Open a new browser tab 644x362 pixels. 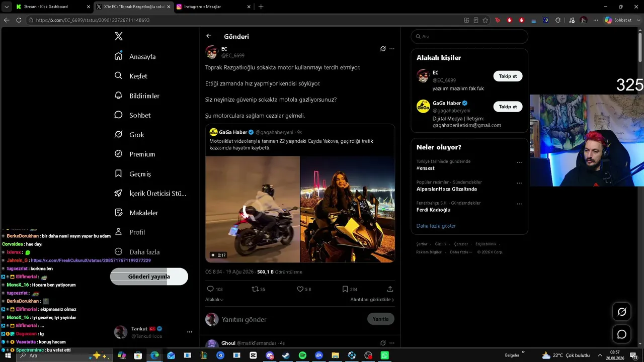click(x=261, y=7)
